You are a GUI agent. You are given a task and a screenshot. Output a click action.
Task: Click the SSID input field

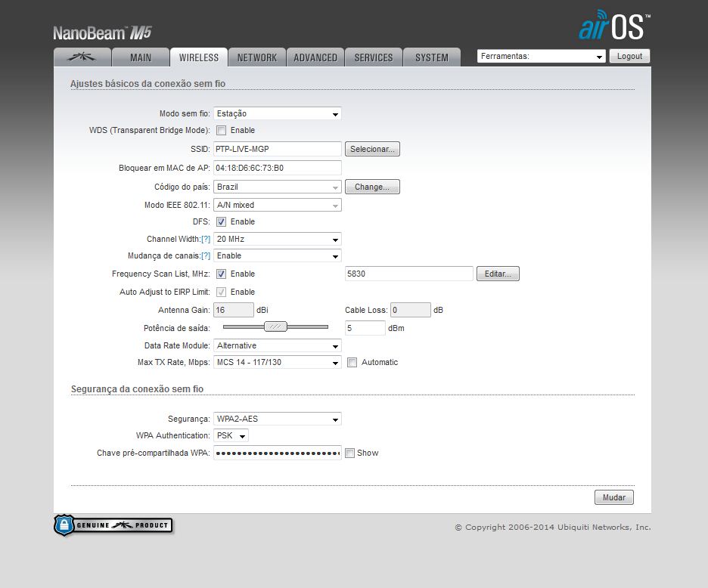click(x=278, y=149)
